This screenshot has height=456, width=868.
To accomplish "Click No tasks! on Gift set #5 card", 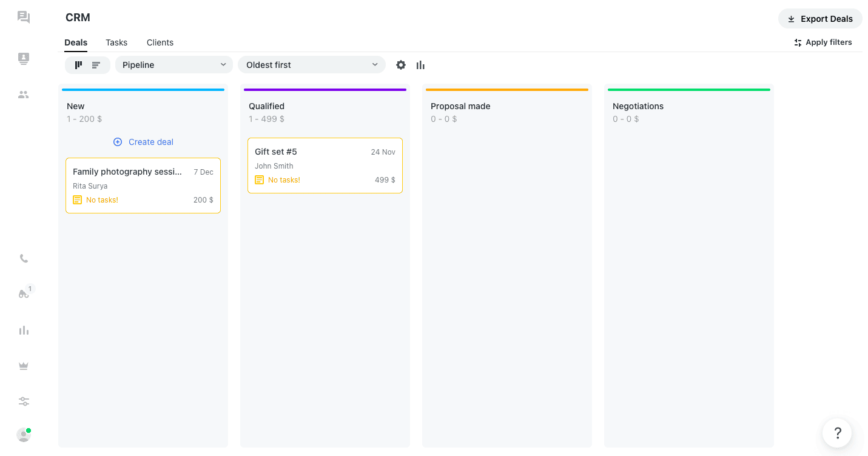I will click(284, 180).
